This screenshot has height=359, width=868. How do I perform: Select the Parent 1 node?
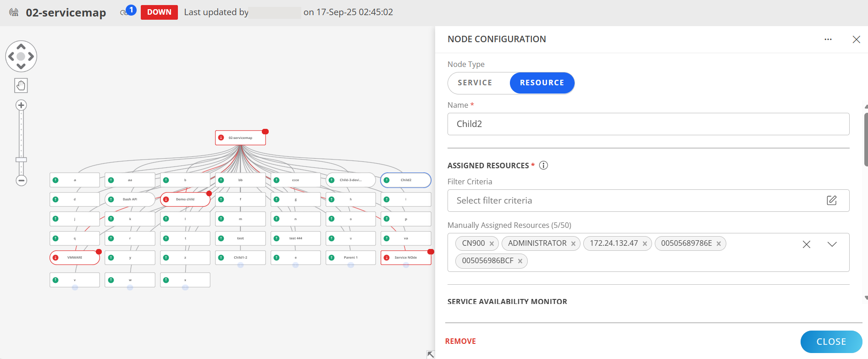point(351,258)
